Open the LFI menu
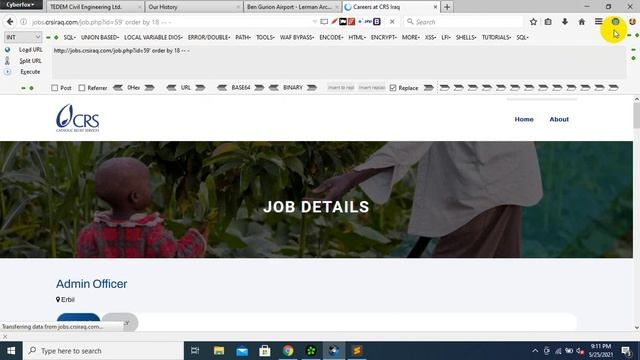This screenshot has height=360, width=640. tap(446, 37)
